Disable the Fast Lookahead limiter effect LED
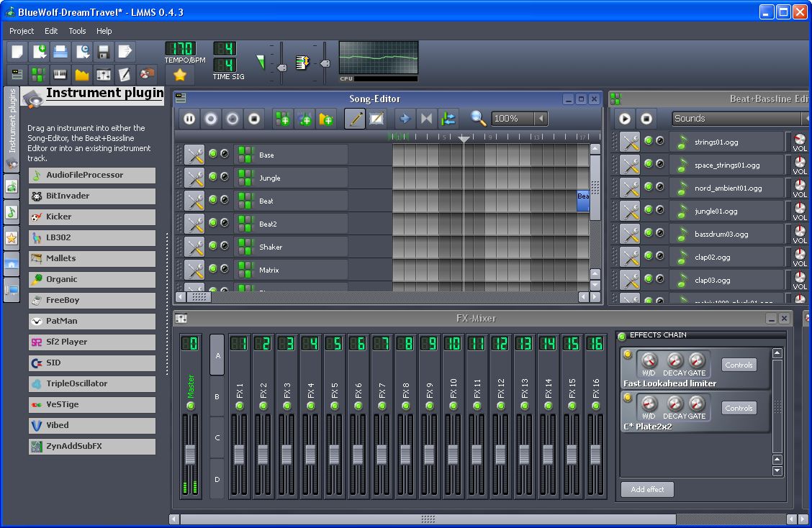The height and width of the screenshot is (528, 812). [x=628, y=355]
